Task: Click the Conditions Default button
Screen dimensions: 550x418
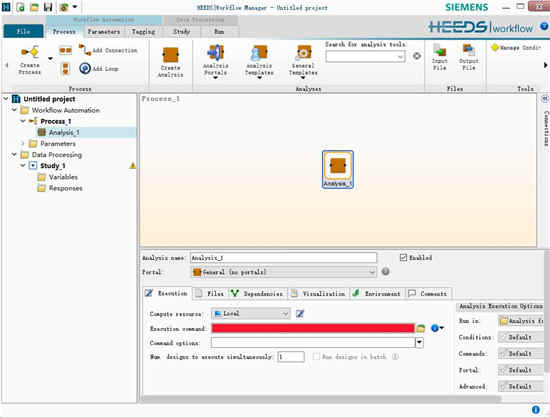Action: click(x=522, y=337)
